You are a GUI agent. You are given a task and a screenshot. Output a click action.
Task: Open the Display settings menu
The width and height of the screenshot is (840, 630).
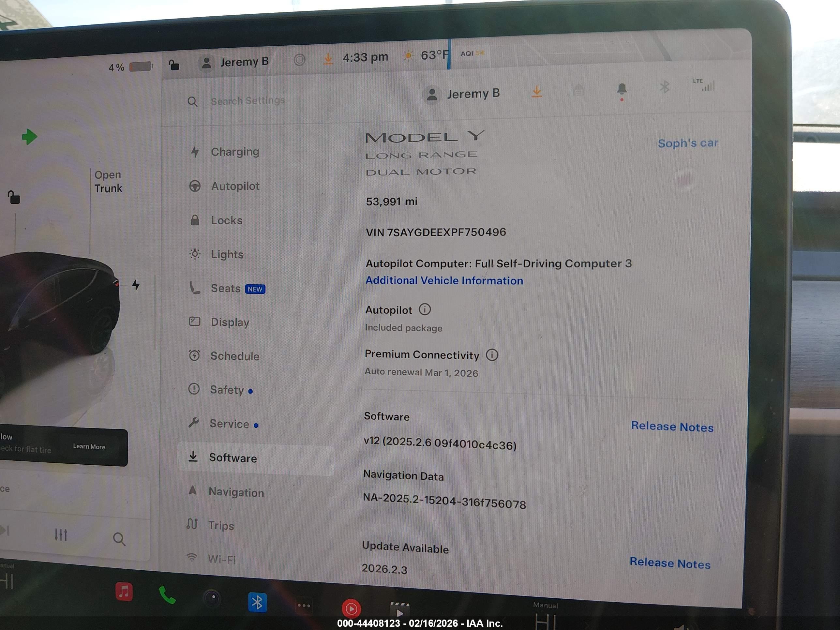[219, 322]
